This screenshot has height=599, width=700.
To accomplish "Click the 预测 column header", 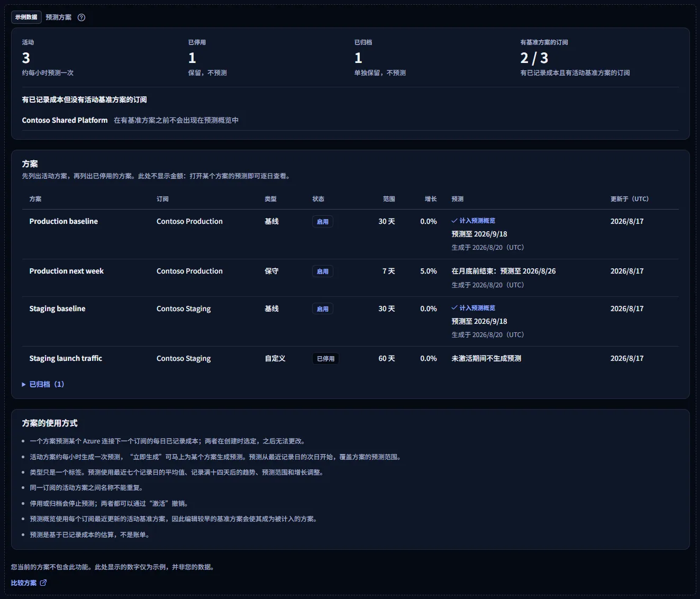I will (458, 199).
